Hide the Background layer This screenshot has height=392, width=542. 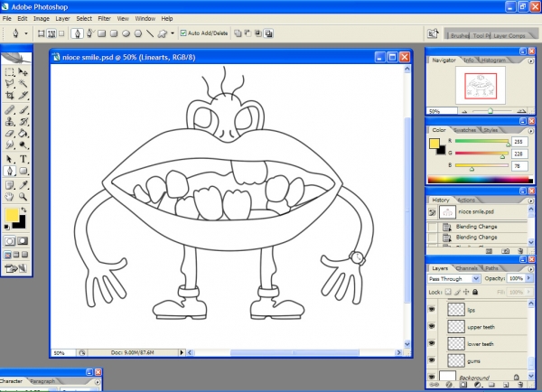432,376
